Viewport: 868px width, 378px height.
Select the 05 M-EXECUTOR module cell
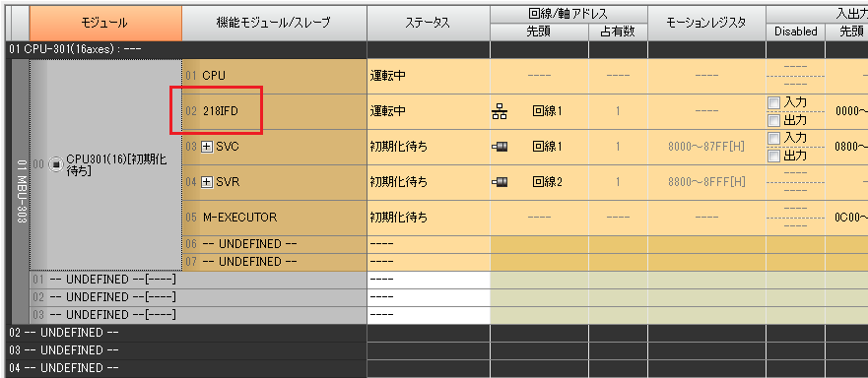[274, 218]
